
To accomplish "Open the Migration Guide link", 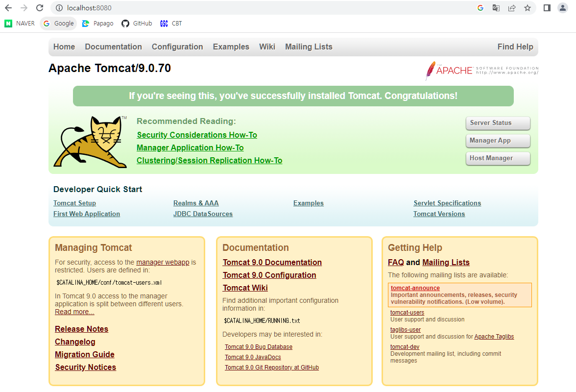I will click(x=84, y=355).
